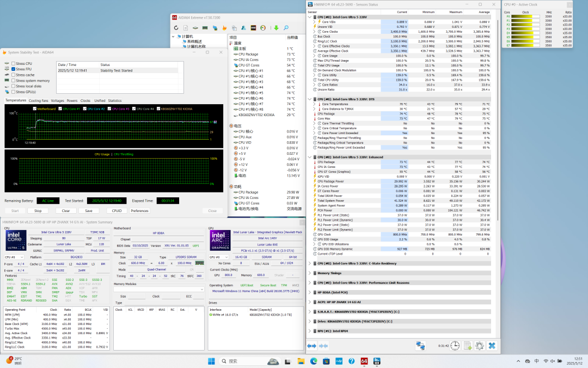Open stability test flame icon in AIDA64 toolbar
The height and width of the screenshot is (368, 588).
[x=224, y=28]
